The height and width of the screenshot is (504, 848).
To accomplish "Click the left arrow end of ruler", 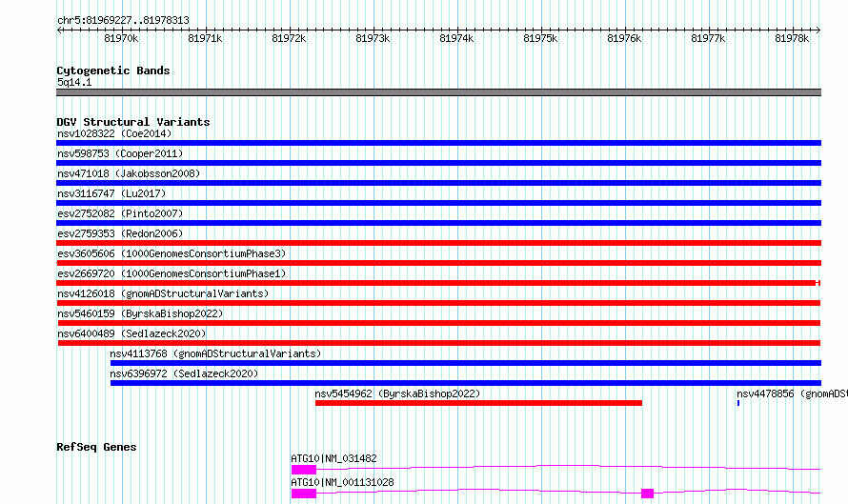I will point(59,30).
